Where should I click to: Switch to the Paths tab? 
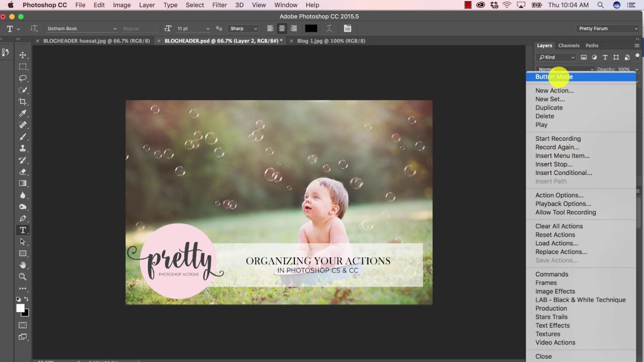click(x=592, y=45)
